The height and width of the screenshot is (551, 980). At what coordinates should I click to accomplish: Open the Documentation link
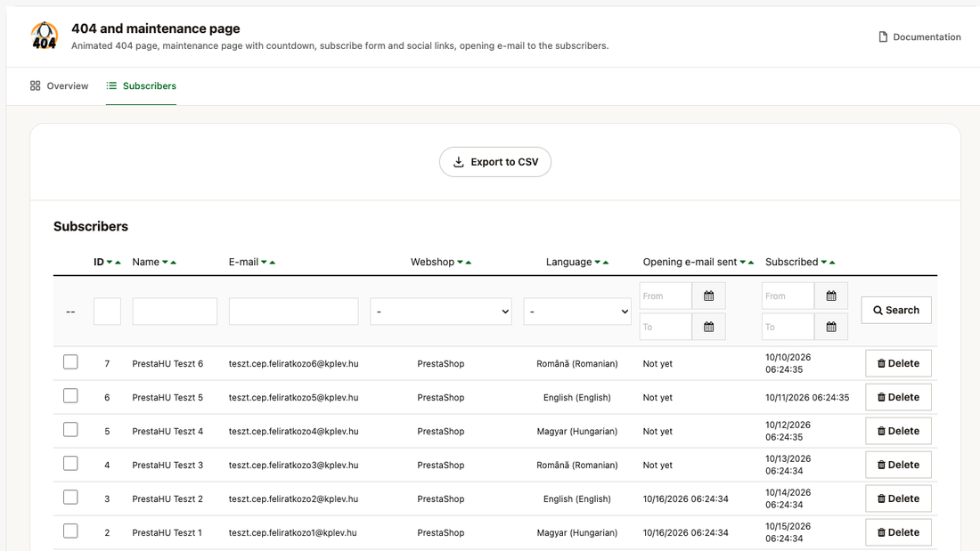920,36
